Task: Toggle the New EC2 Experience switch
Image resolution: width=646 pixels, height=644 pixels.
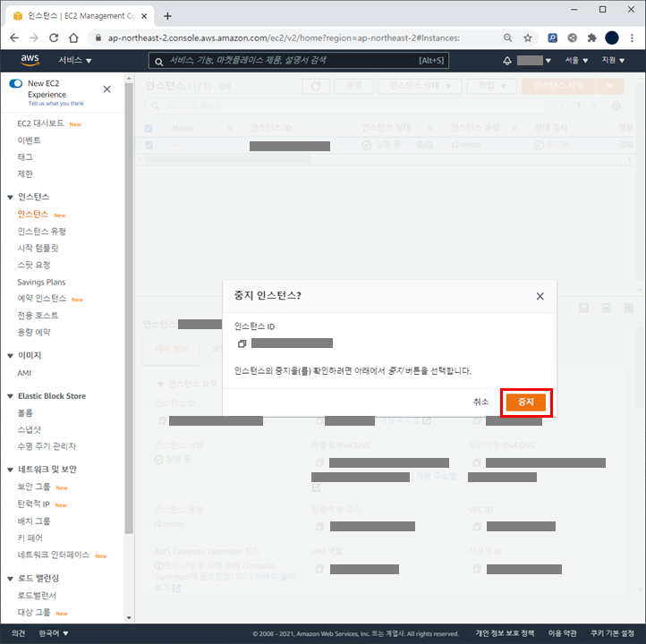Action: (15, 83)
